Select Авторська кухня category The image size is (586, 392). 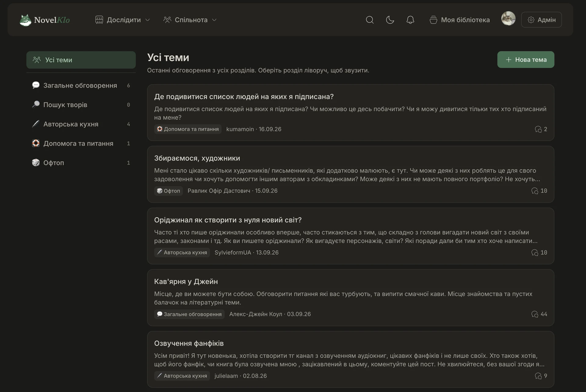point(81,124)
